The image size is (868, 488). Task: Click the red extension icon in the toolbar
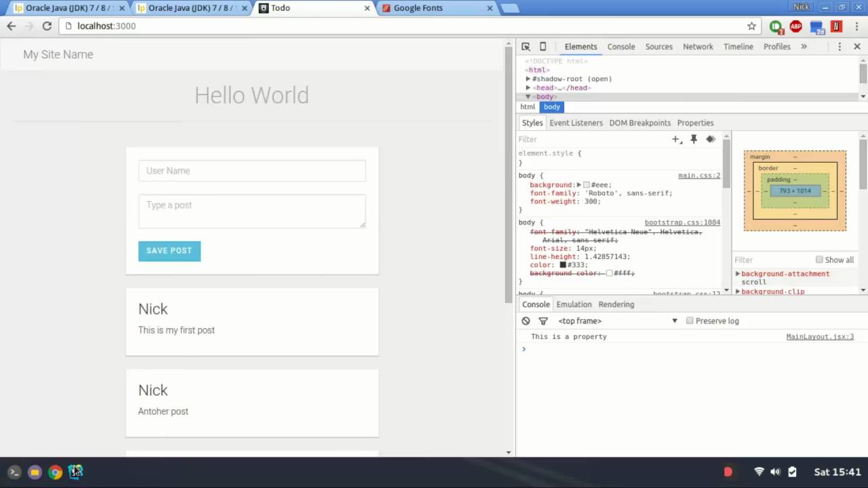click(836, 26)
